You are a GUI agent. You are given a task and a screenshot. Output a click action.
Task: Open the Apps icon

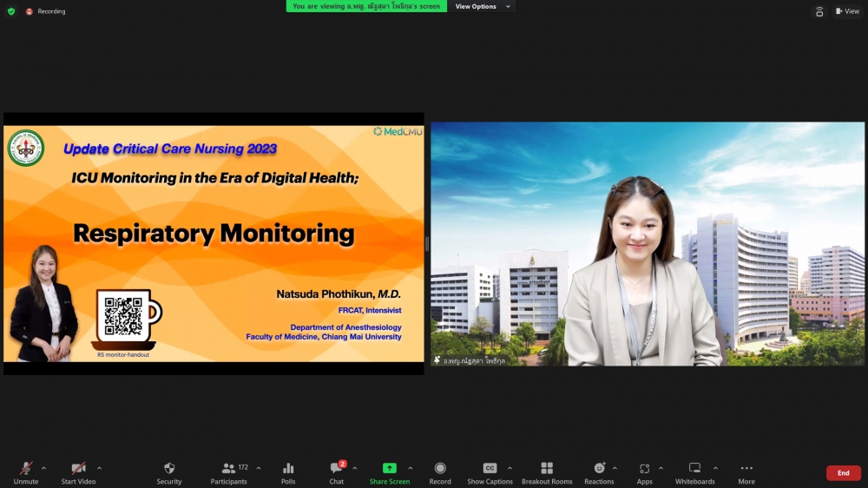[x=644, y=469]
